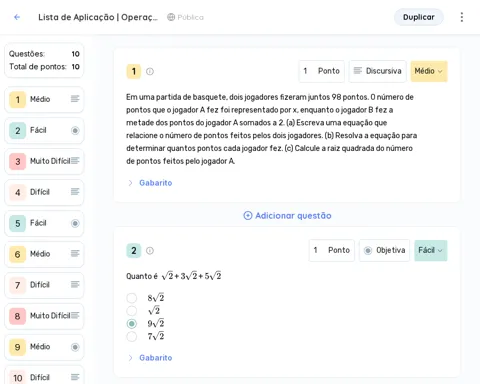The width and height of the screenshot is (480, 384).
Task: Open the Fácil difficulty dropdown for question 2
Action: coord(431,250)
